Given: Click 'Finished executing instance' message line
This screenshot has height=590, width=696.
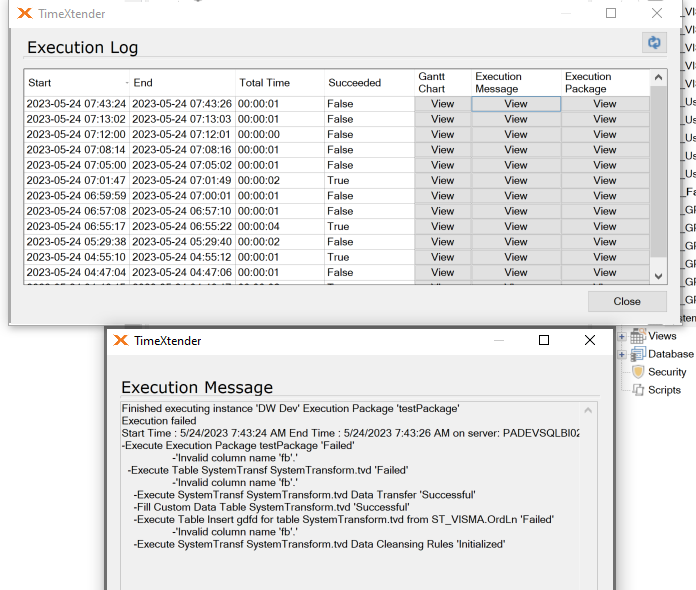Looking at the screenshot, I should tap(291, 408).
